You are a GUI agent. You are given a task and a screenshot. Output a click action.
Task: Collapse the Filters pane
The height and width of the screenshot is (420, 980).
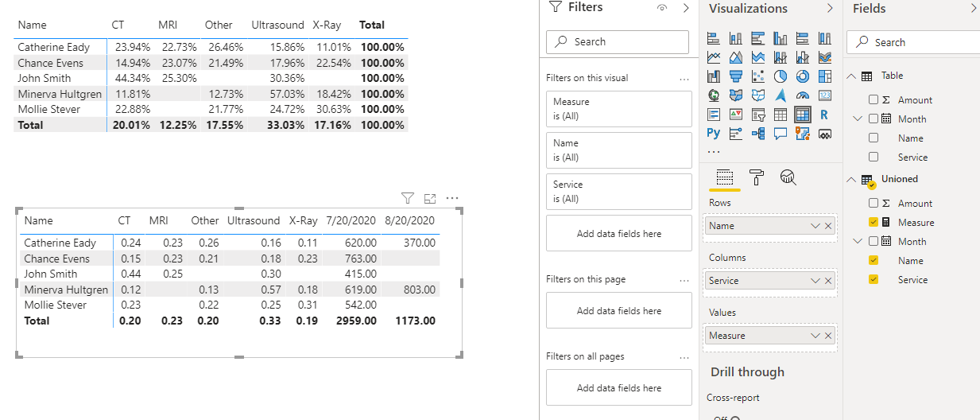pos(686,8)
